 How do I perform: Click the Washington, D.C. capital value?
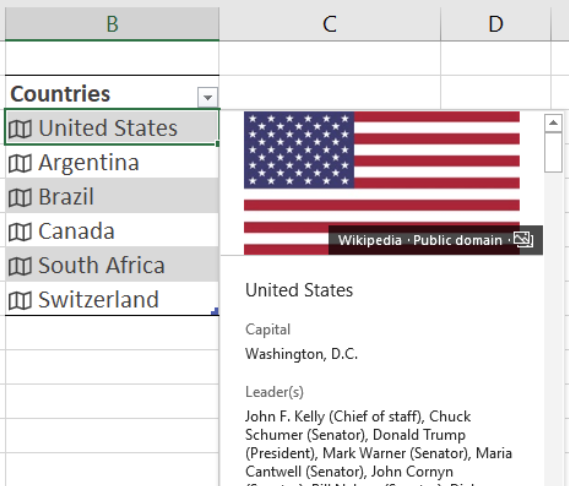pyautogui.click(x=302, y=354)
